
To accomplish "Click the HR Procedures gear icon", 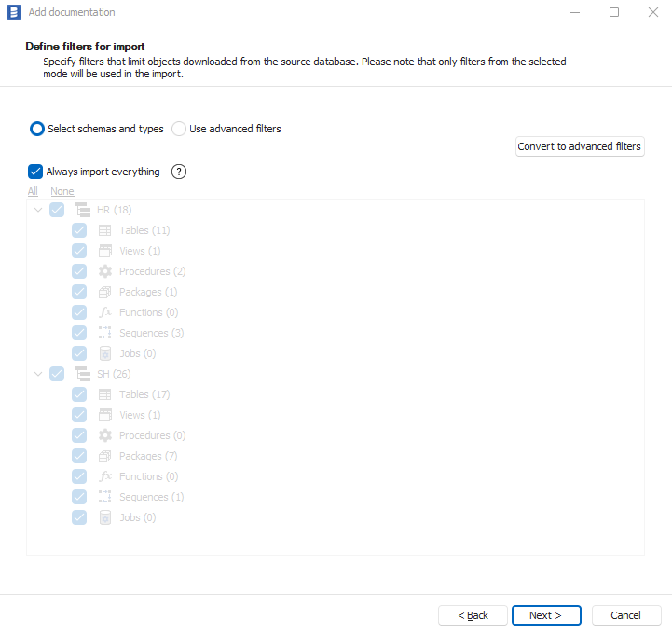I will coord(105,271).
